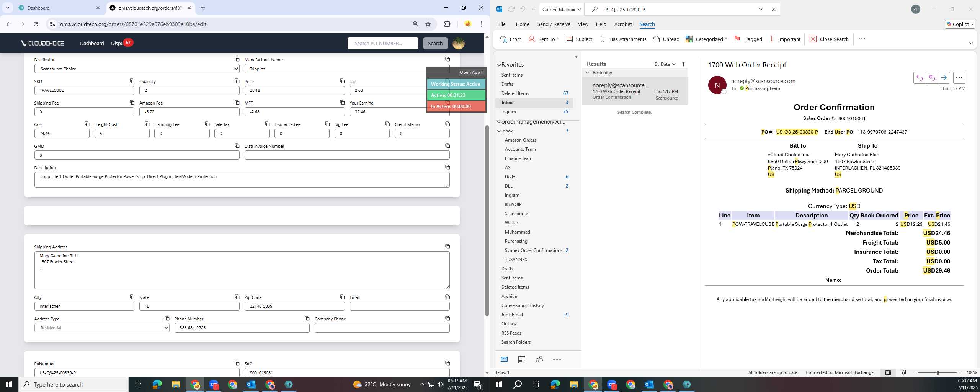The height and width of the screenshot is (392, 980).
Task: Open the Outlook View tab
Action: click(583, 24)
